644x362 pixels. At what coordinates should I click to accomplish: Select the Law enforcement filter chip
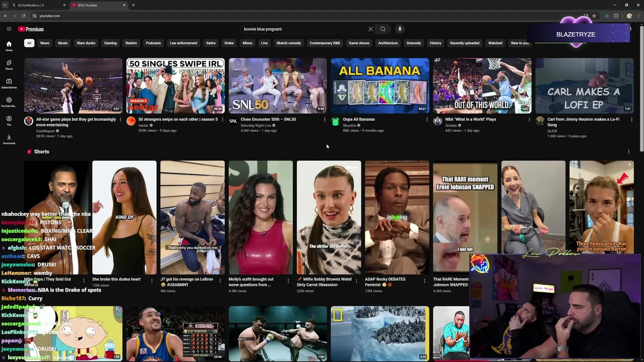184,43
